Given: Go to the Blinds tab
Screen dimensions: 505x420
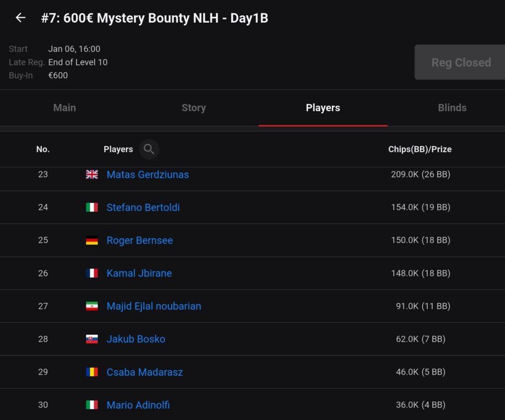Looking at the screenshot, I should pyautogui.click(x=452, y=108).
